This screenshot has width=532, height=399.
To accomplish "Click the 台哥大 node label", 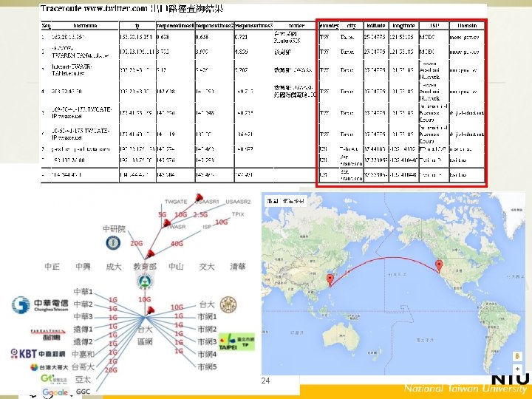I will click(83, 366).
